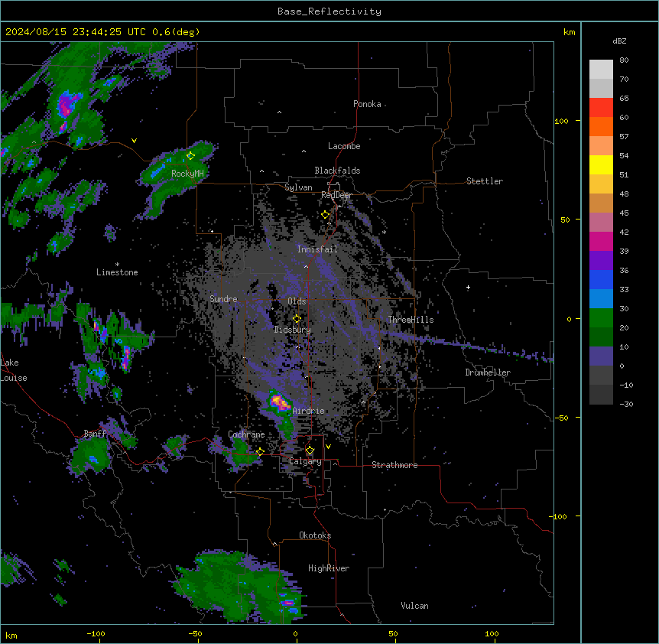The image size is (659, 644).
Task: Click the yellow diamond marker above Calgary
Action: 310,450
